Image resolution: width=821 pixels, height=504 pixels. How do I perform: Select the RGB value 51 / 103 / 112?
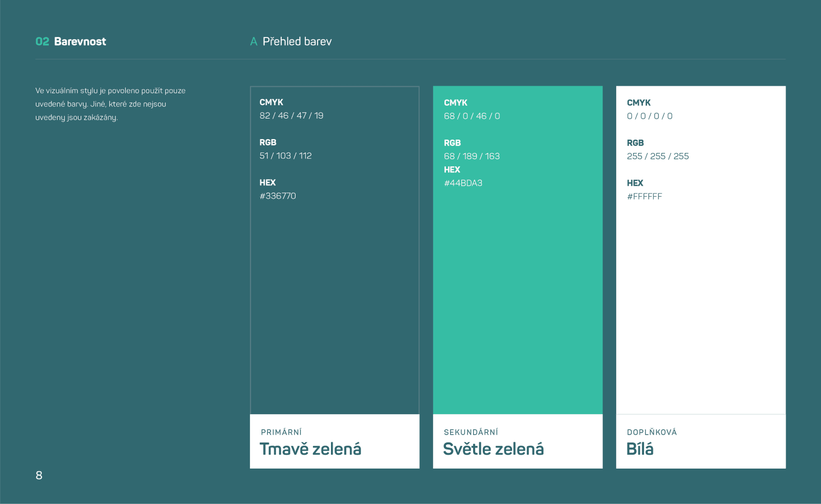[x=285, y=156]
